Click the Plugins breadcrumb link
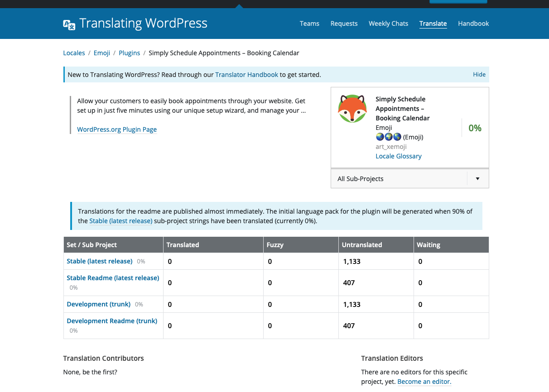The image size is (549, 392). (130, 53)
